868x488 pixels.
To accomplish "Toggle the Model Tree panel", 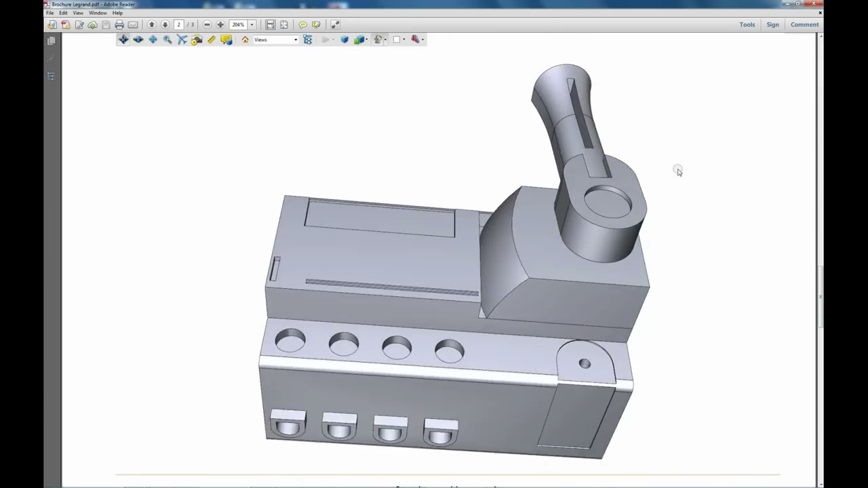I will pos(308,39).
